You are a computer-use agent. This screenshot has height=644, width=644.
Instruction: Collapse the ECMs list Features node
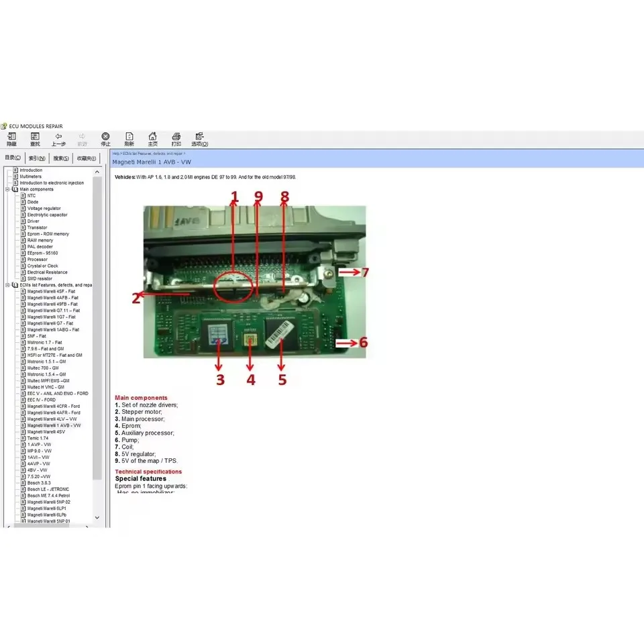(x=7, y=284)
